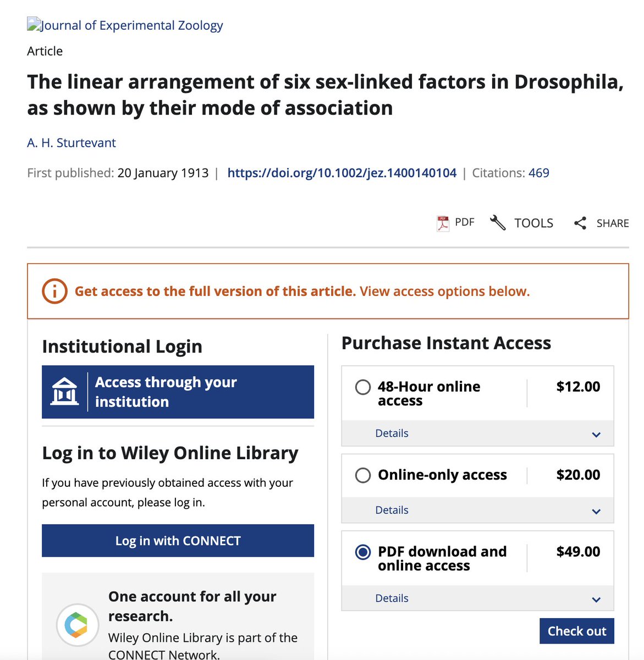The image size is (644, 660).
Task: Expand Details for Online-only access
Action: pyautogui.click(x=392, y=510)
